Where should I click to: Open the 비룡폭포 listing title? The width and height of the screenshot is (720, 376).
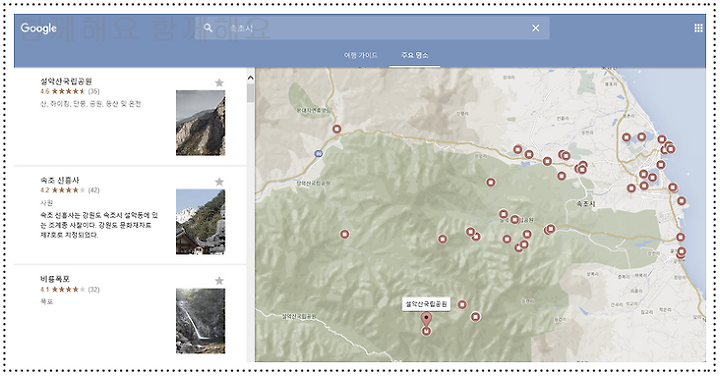click(55, 279)
